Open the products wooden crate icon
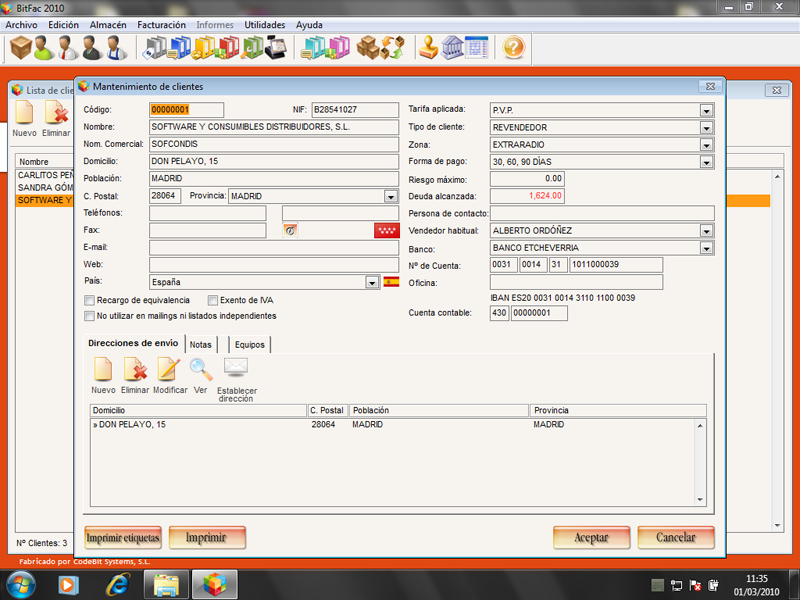 pos(21,47)
